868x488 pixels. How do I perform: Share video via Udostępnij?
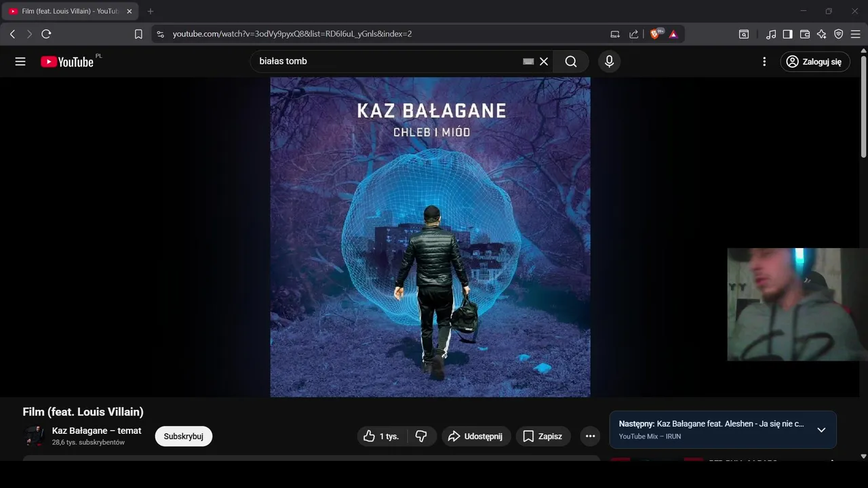pos(476,436)
